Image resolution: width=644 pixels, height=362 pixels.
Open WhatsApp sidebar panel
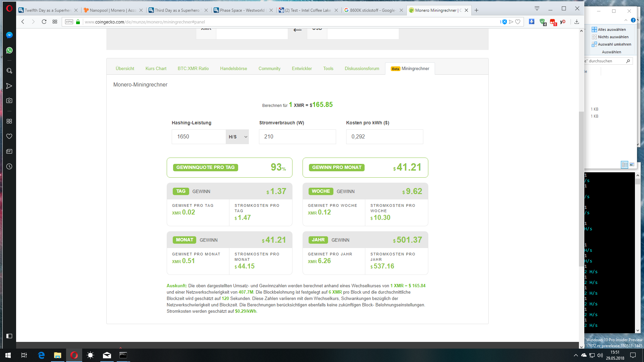pos(9,50)
